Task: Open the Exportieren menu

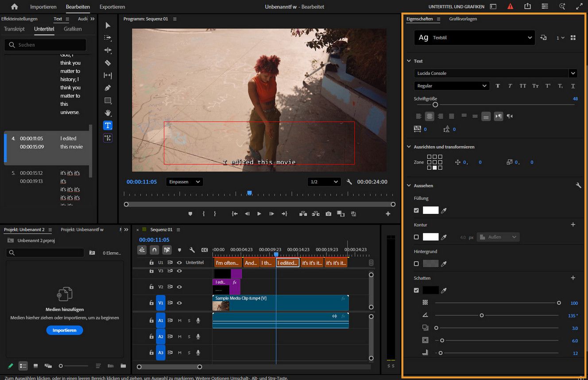Action: (x=112, y=7)
